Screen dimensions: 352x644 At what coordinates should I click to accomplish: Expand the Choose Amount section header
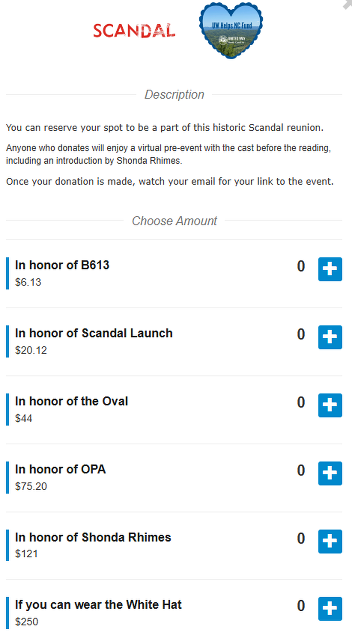click(x=175, y=221)
